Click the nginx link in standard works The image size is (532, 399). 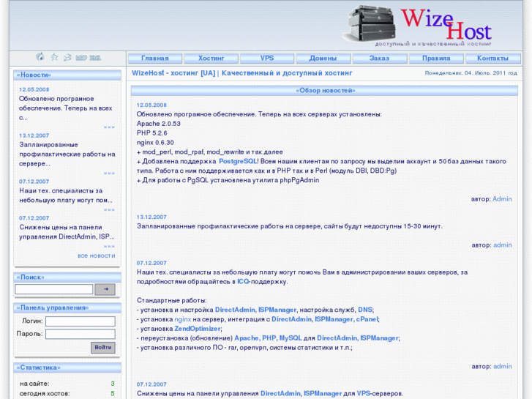[x=182, y=319]
